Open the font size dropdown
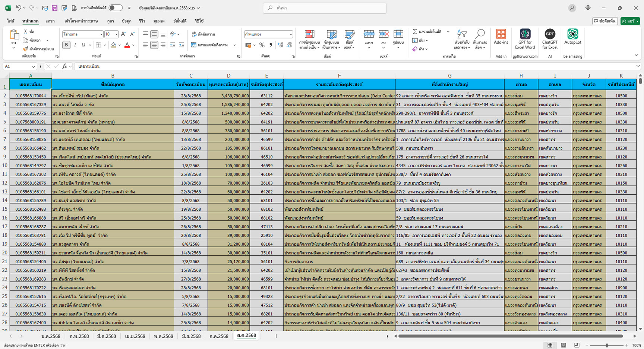 pos(116,34)
